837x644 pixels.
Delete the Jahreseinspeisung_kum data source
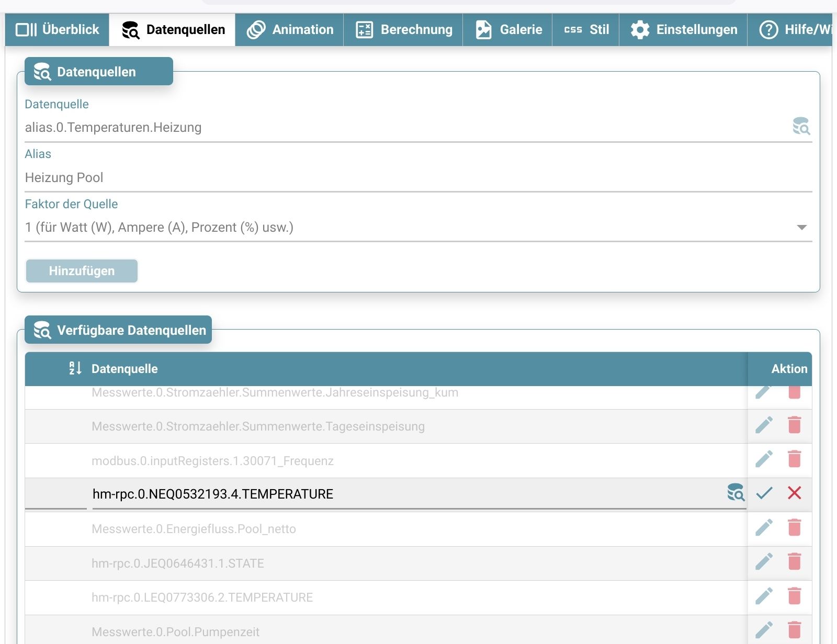(795, 391)
